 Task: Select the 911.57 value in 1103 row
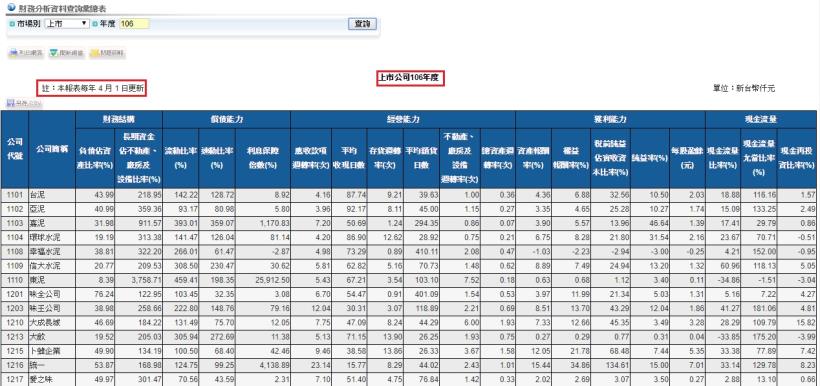[x=149, y=223]
